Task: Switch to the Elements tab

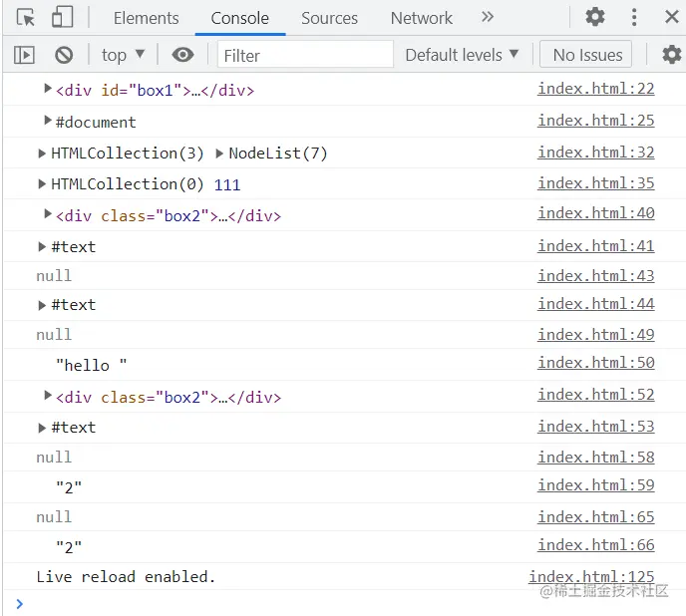Action: point(147,18)
